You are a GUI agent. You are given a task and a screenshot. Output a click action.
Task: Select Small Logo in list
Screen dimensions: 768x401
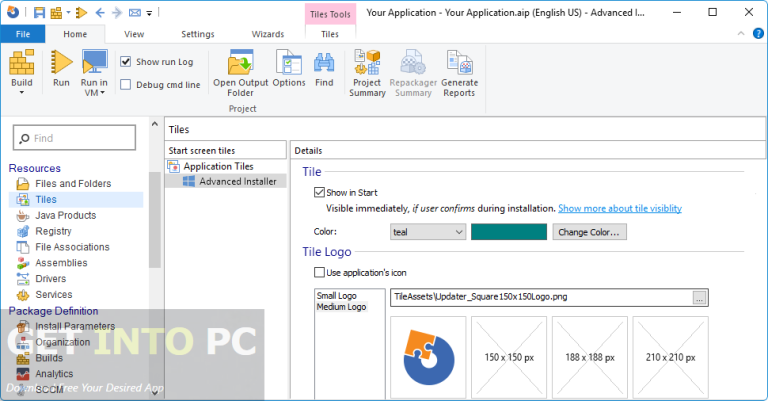point(336,296)
